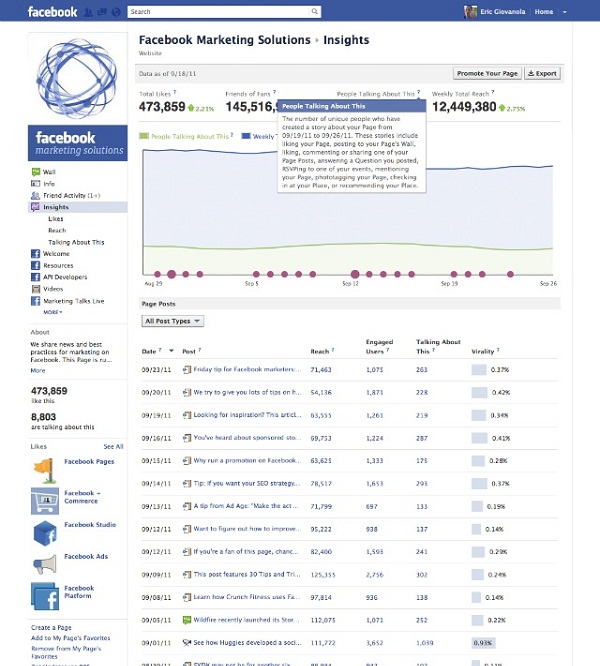Click the green People Talking About This legend swatch
Screen dimensions: 600x666
pyautogui.click(x=144, y=136)
